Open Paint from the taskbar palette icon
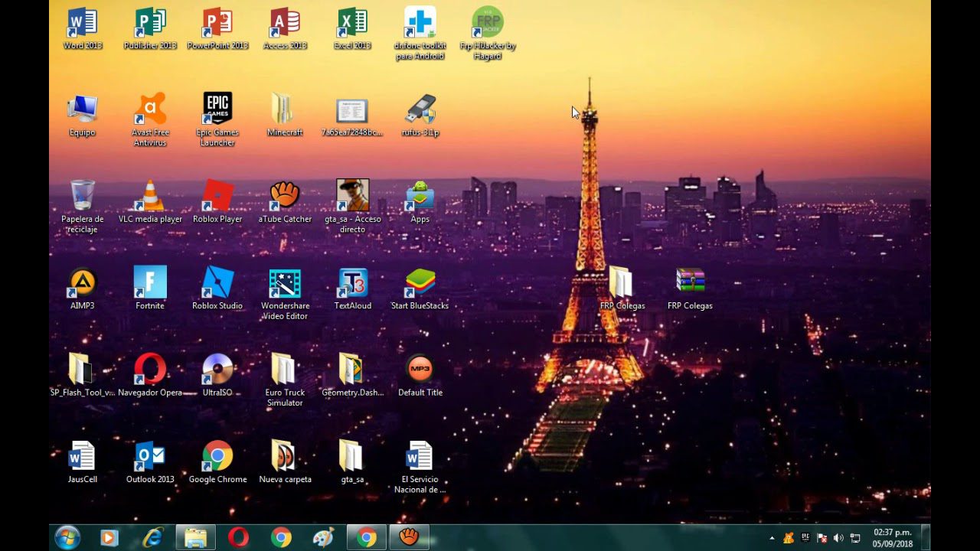Screen dimensions: 980x551 click(324, 537)
